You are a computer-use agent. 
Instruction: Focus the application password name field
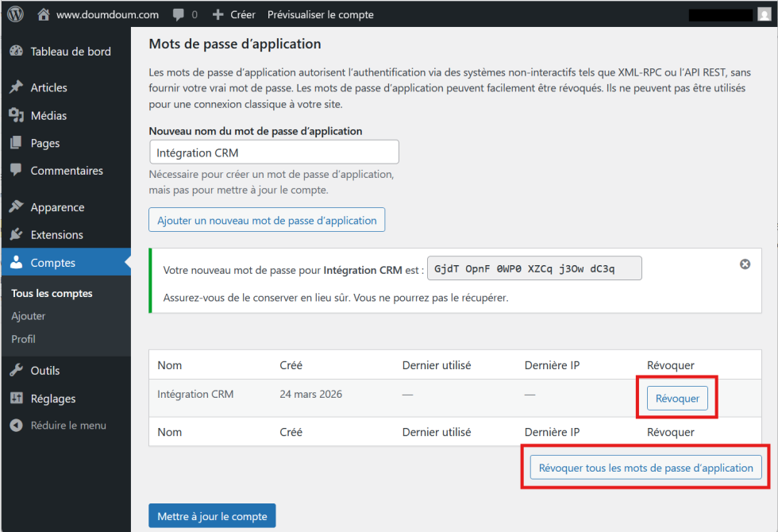pyautogui.click(x=274, y=152)
